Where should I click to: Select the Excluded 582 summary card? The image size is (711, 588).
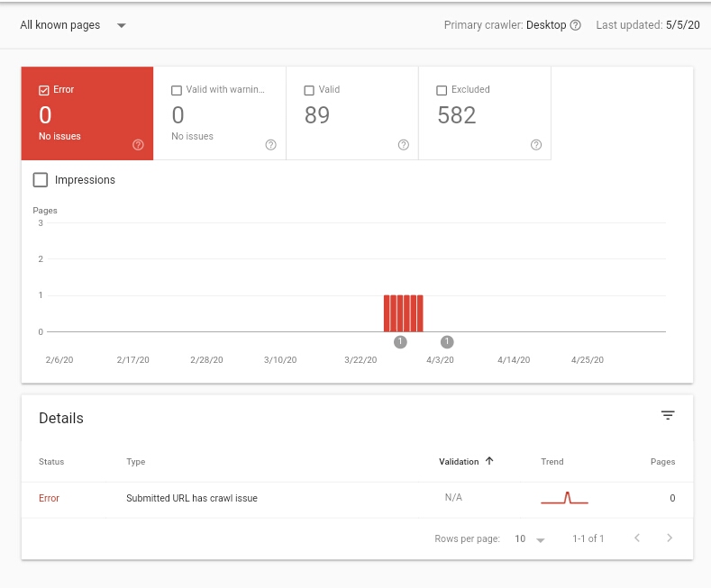coord(485,113)
